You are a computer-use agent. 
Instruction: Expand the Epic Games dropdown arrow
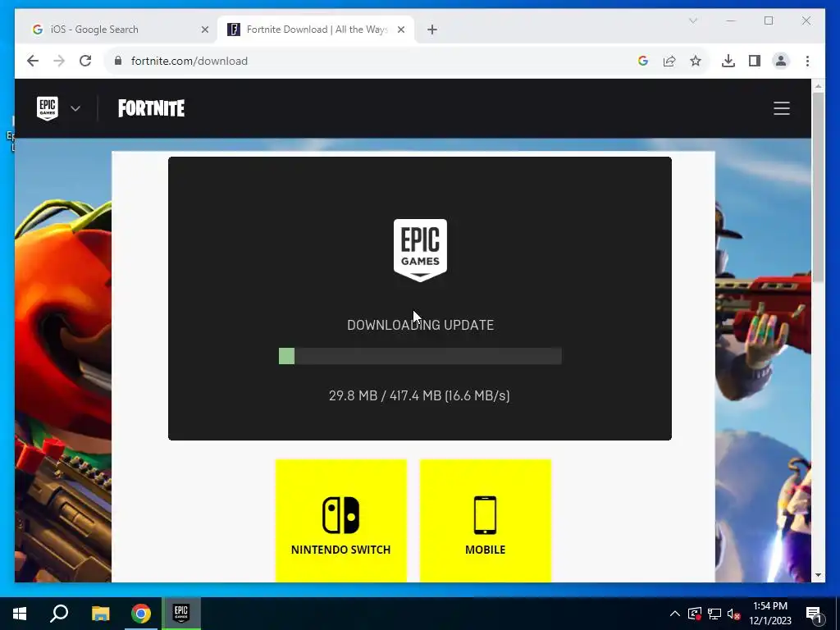point(75,109)
